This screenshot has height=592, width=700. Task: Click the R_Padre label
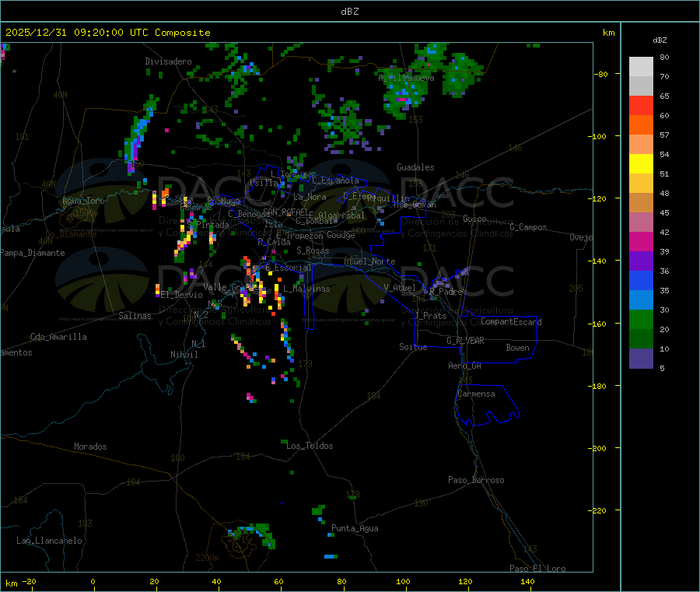446,292
